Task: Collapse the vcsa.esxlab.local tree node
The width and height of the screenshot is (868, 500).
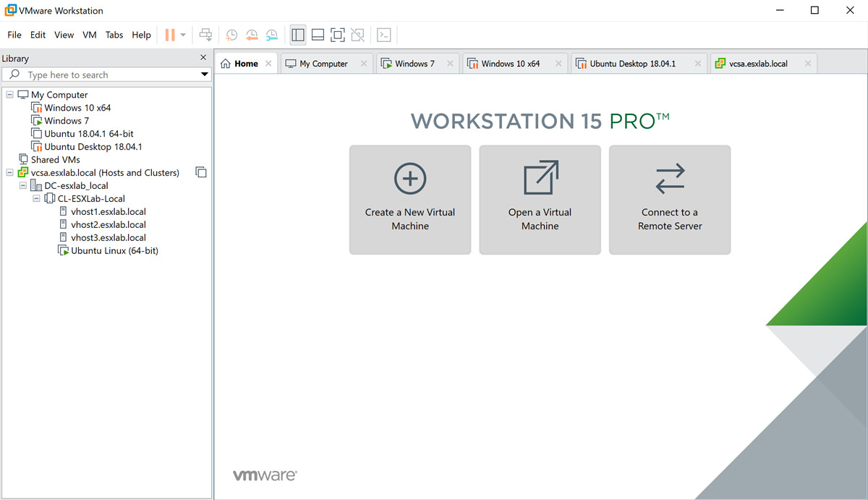Action: coord(9,173)
